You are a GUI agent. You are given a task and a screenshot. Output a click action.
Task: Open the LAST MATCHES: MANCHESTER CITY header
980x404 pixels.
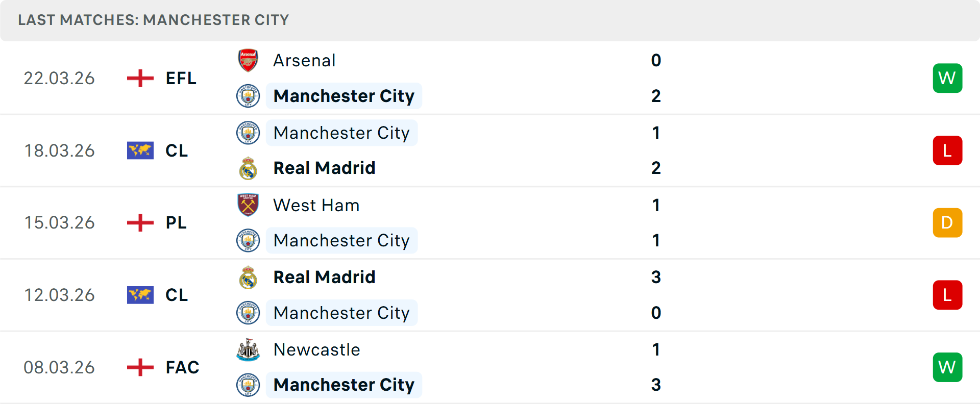pyautogui.click(x=153, y=20)
